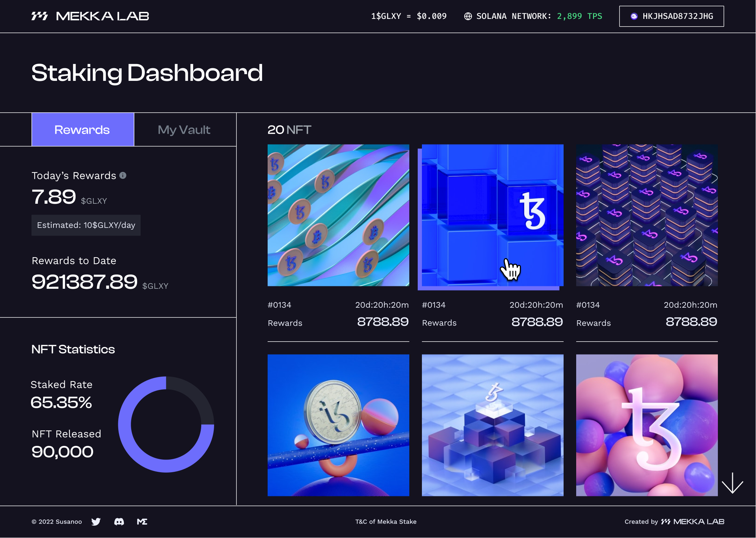This screenshot has height=538, width=756.
Task: Click the Twitter icon in footer
Action: click(96, 522)
